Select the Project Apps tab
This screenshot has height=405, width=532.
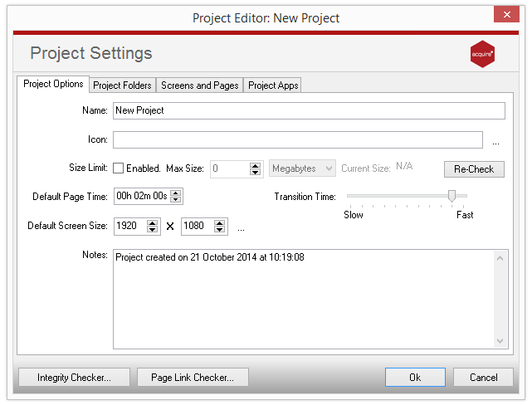click(273, 85)
